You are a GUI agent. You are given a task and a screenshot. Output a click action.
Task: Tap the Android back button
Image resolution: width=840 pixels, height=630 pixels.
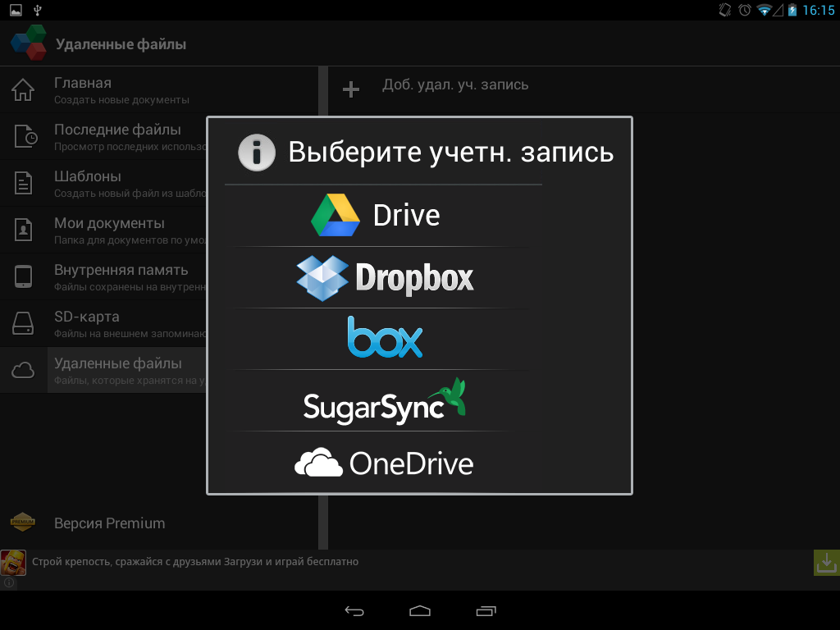tap(354, 610)
